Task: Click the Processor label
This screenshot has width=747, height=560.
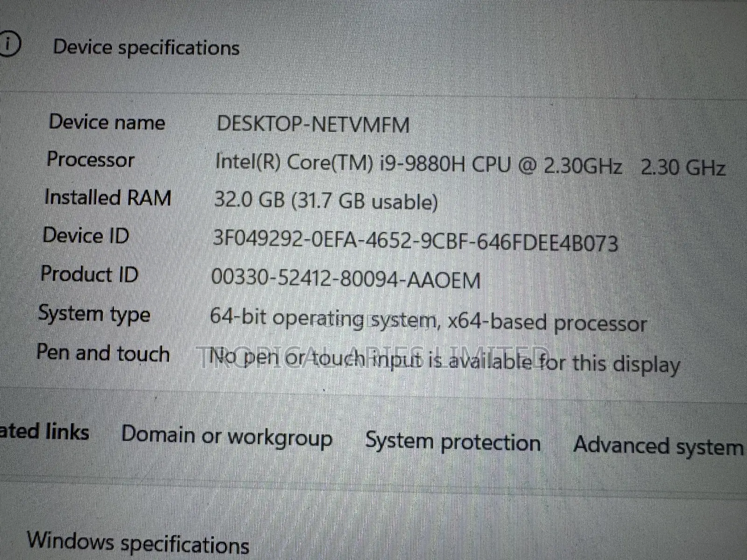Action: tap(91, 160)
